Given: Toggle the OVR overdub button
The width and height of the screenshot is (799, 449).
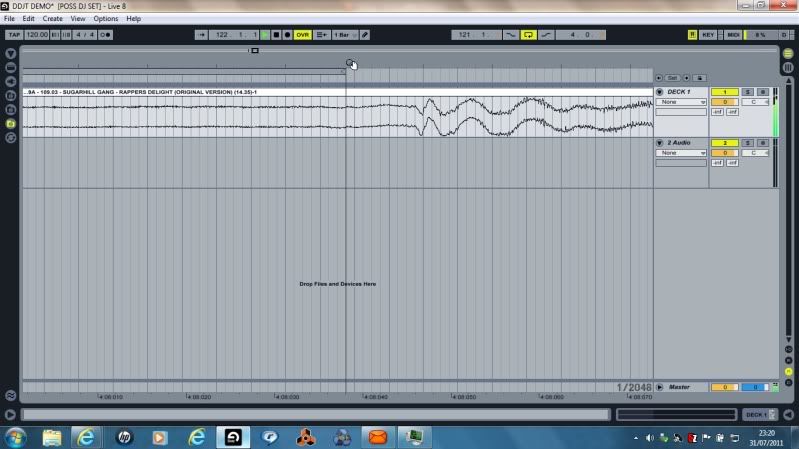Looking at the screenshot, I should point(302,35).
